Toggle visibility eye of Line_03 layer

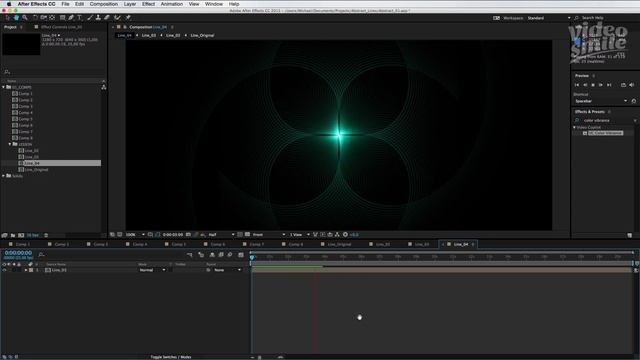point(4,270)
